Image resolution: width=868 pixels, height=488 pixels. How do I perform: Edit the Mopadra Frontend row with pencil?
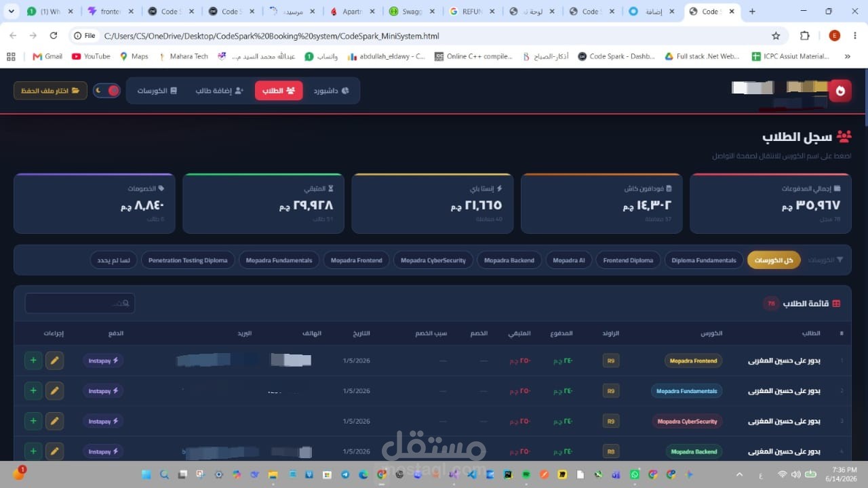click(54, 361)
